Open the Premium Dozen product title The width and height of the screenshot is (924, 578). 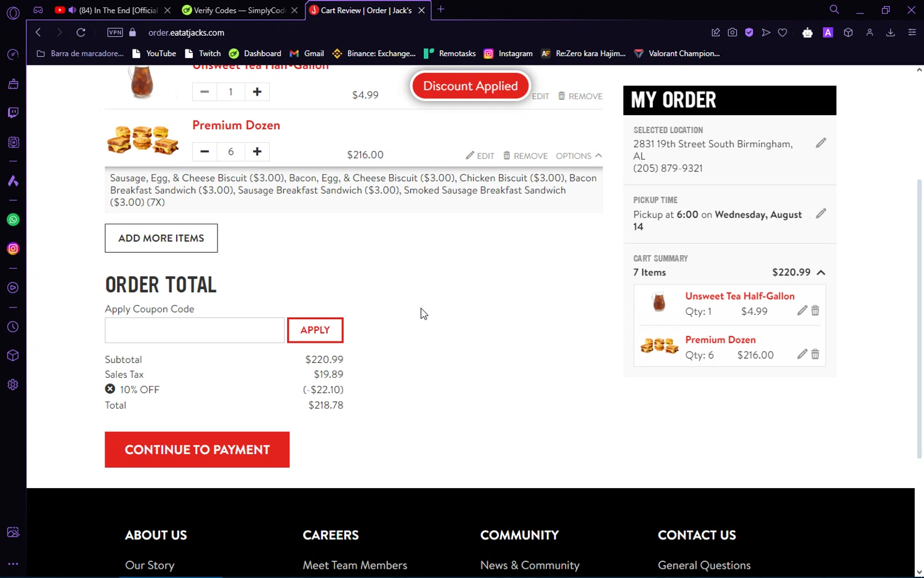(x=236, y=125)
